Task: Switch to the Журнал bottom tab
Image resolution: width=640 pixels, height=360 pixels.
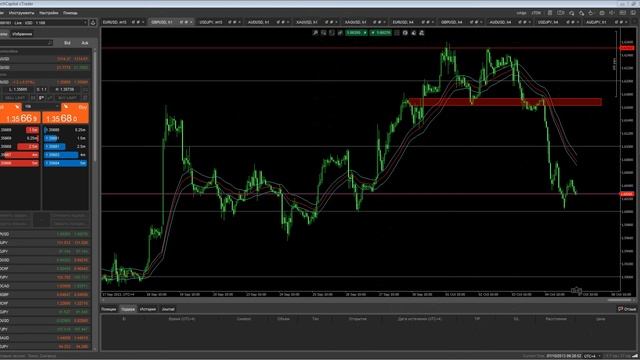Action: 168,309
